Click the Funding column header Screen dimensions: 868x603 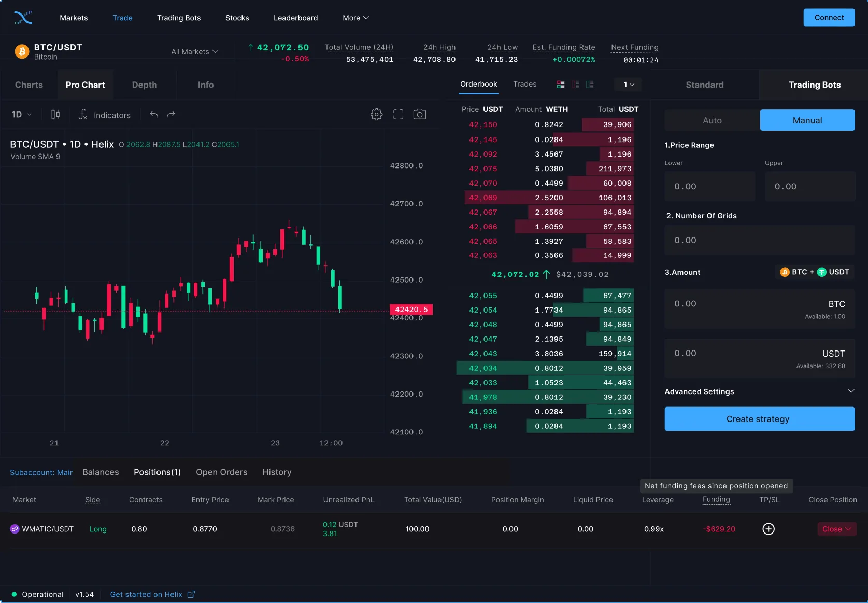tap(716, 499)
